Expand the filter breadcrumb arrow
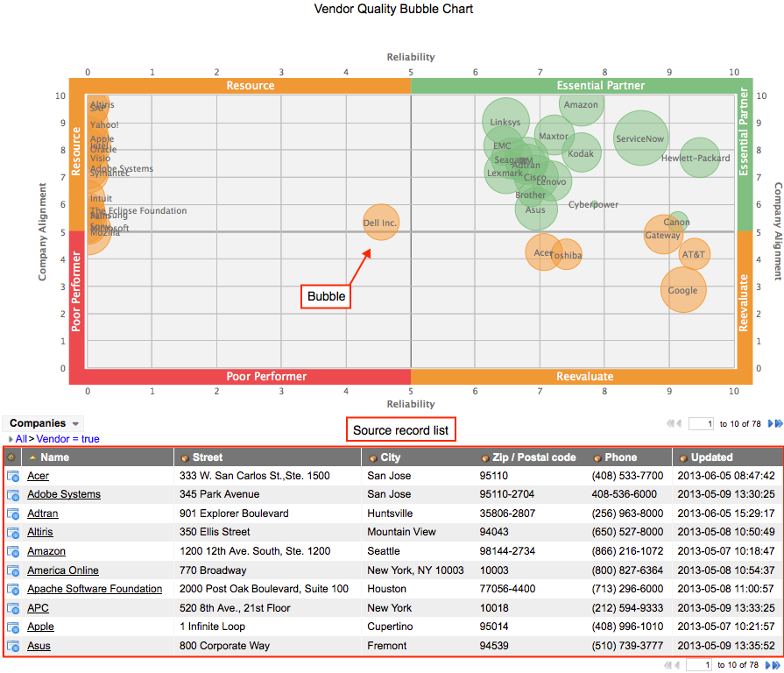 (11, 440)
